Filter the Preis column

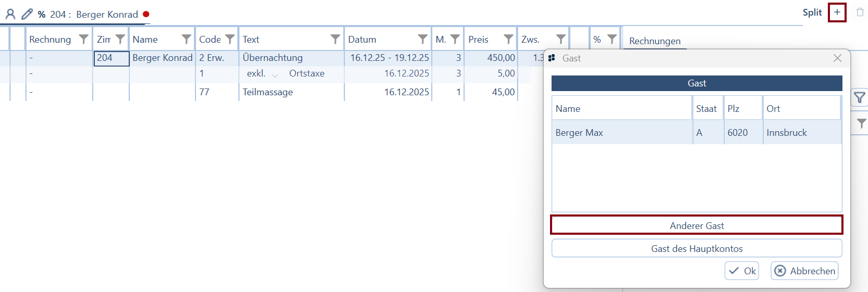508,39
